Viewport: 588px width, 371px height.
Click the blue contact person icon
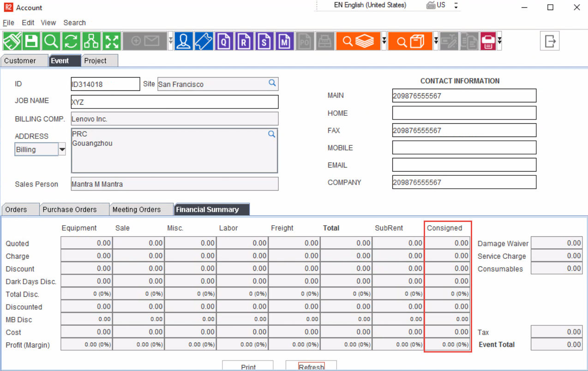click(184, 41)
